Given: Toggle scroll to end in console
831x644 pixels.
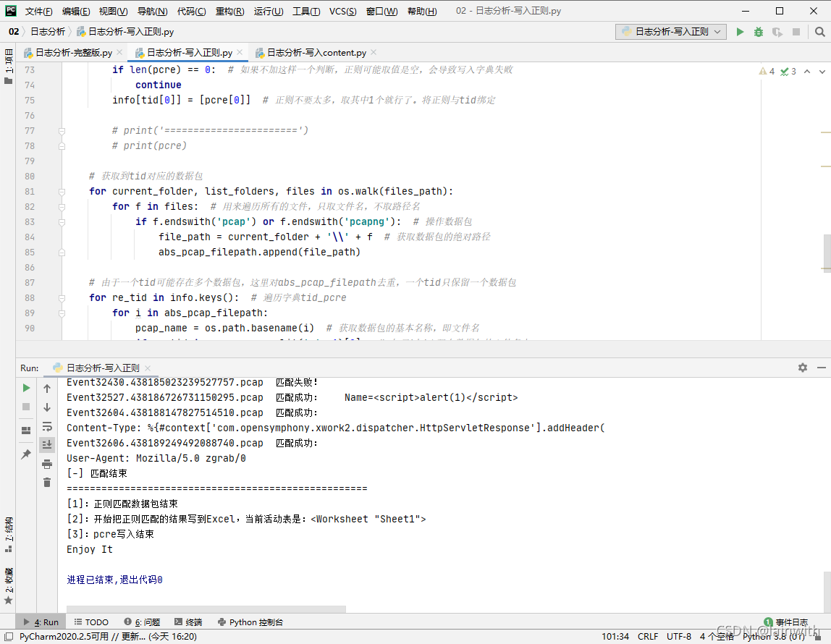Looking at the screenshot, I should coord(47,445).
